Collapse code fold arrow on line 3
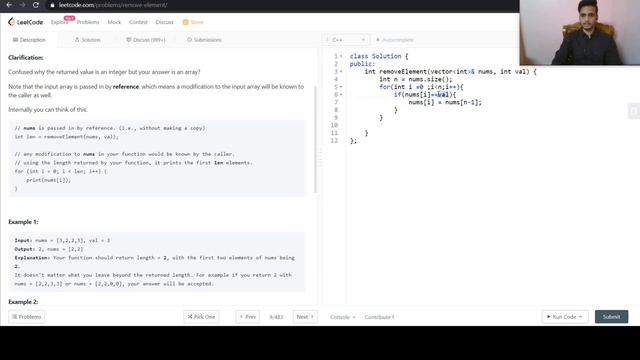 coord(341,71)
